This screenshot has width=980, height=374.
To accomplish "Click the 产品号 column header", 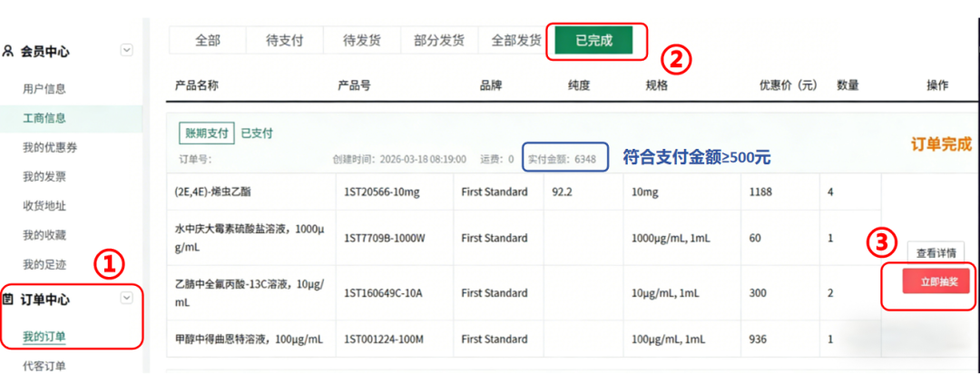I will pyautogui.click(x=354, y=85).
